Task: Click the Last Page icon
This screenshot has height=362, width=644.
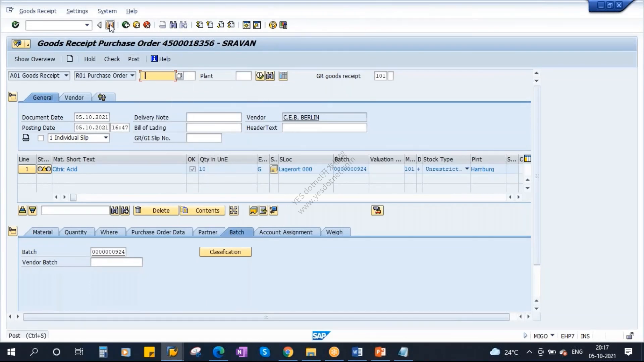Action: (231, 25)
